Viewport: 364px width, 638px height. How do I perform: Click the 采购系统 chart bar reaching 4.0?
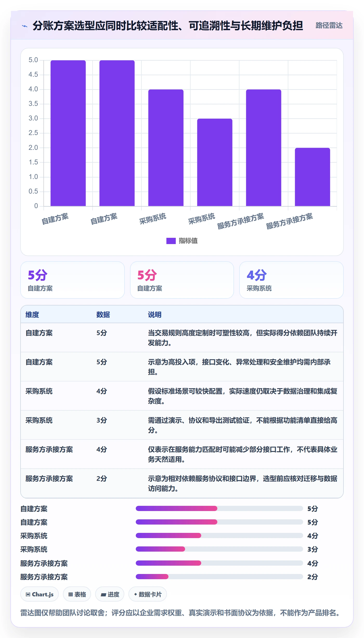(166, 148)
